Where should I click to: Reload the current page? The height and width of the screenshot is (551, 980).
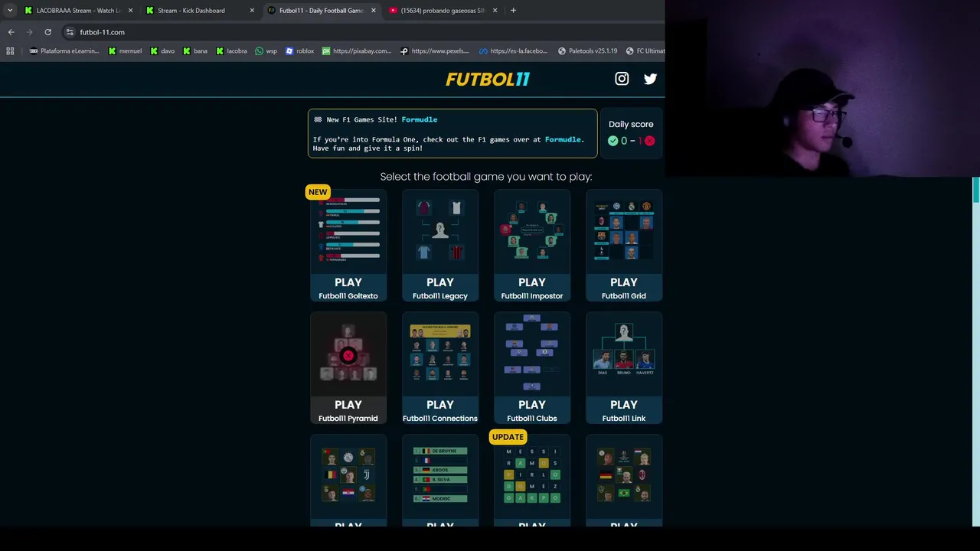point(47,32)
